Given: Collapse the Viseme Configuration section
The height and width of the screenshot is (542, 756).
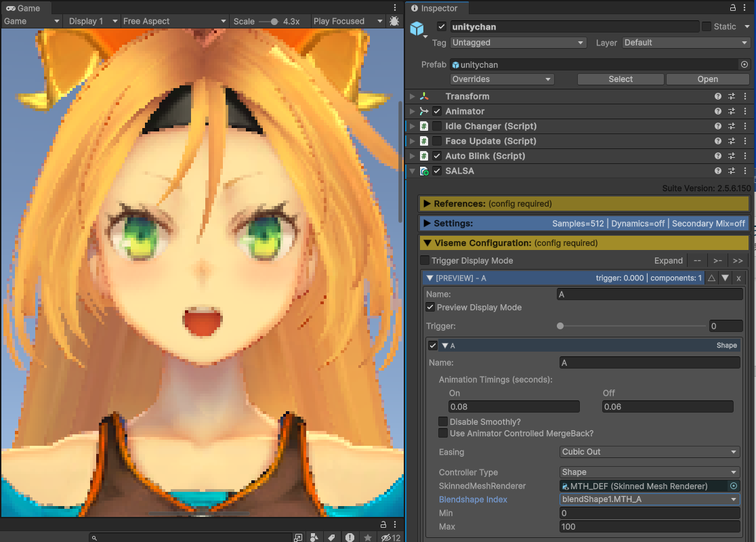Looking at the screenshot, I should 585,243.
